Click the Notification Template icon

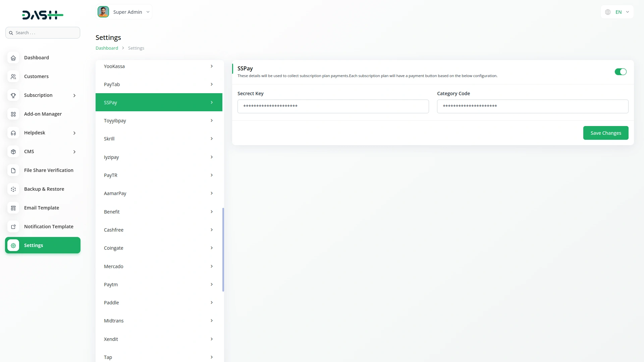(x=13, y=227)
